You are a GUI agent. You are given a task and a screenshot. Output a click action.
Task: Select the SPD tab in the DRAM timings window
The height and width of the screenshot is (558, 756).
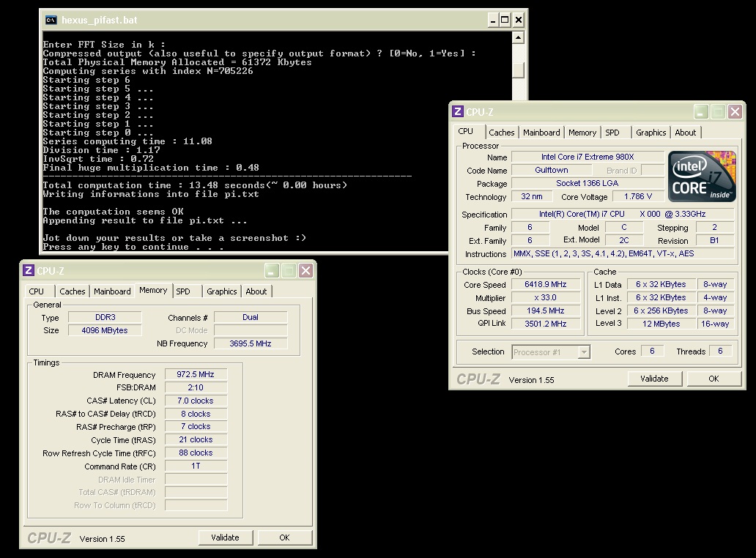[183, 291]
